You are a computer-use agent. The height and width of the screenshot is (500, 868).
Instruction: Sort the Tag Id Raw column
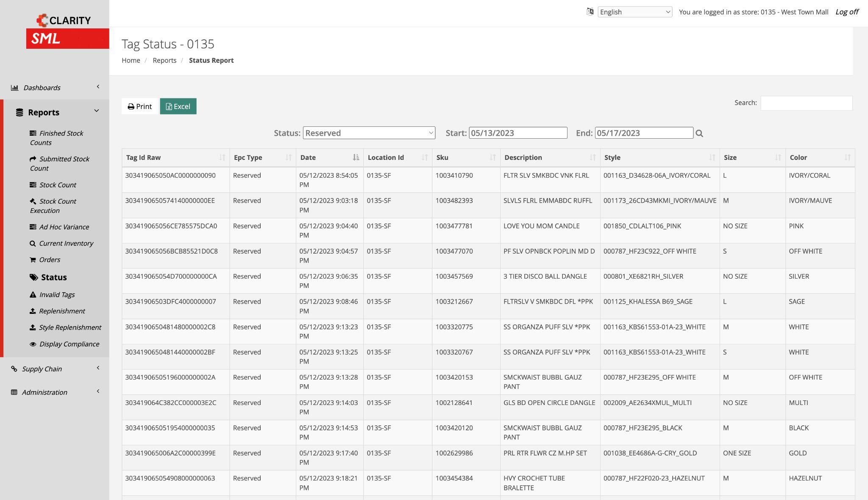pyautogui.click(x=222, y=158)
